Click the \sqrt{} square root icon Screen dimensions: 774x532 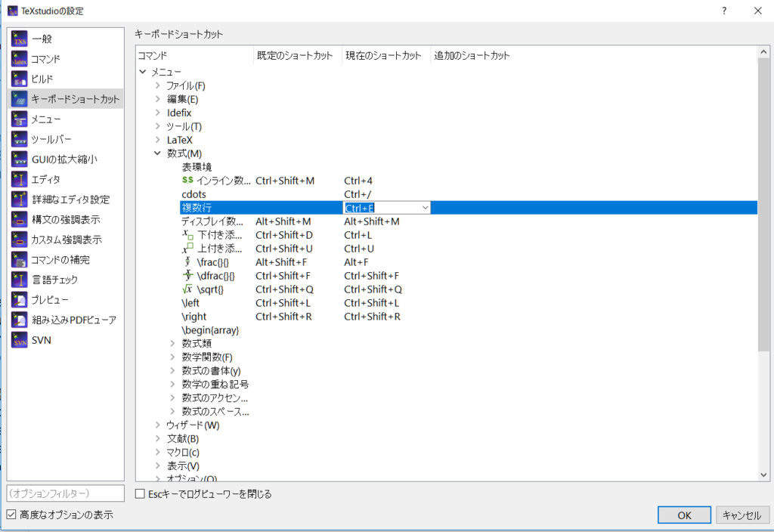coord(187,289)
